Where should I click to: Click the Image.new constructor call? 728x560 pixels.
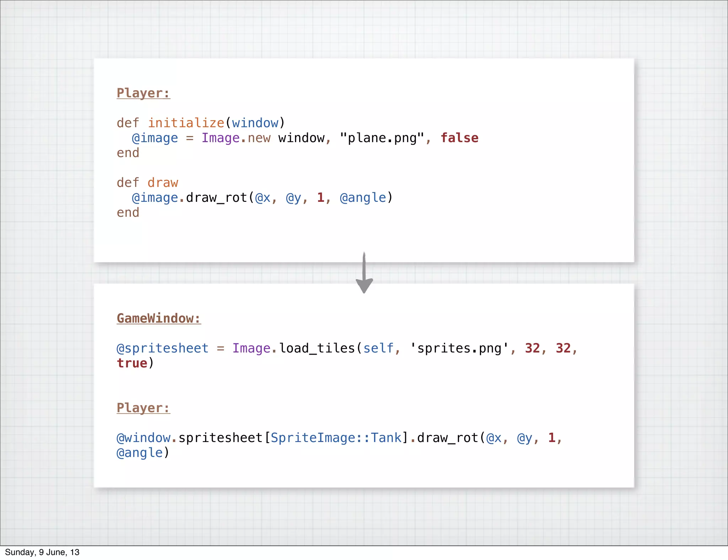236,138
